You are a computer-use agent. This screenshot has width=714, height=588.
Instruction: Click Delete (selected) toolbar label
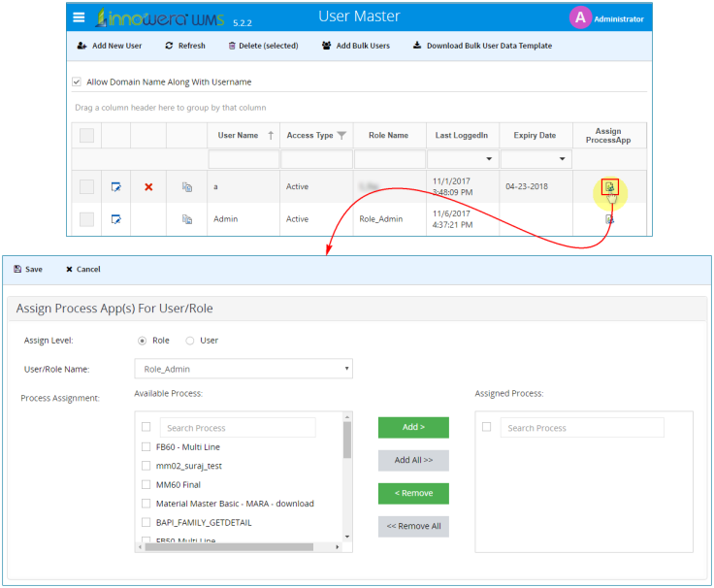[269, 46]
